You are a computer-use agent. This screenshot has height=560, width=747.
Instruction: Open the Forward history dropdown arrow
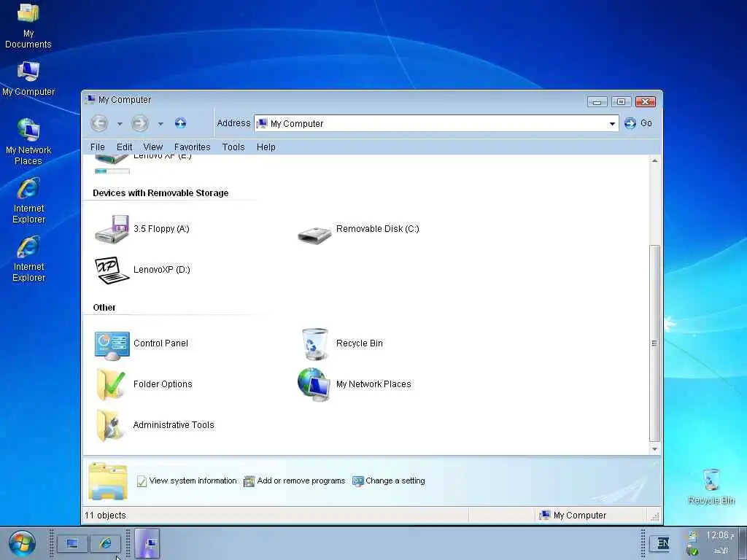coord(160,124)
